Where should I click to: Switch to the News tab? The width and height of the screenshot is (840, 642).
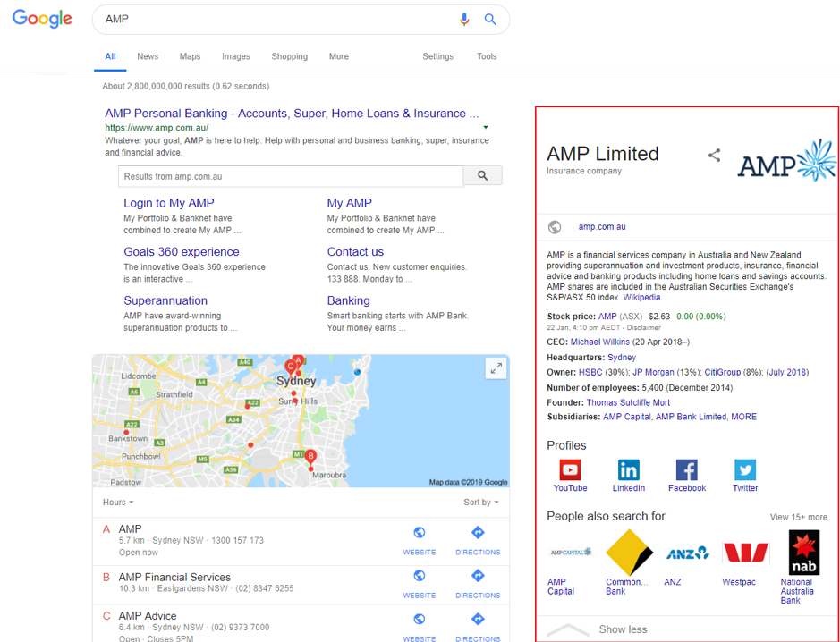[148, 56]
